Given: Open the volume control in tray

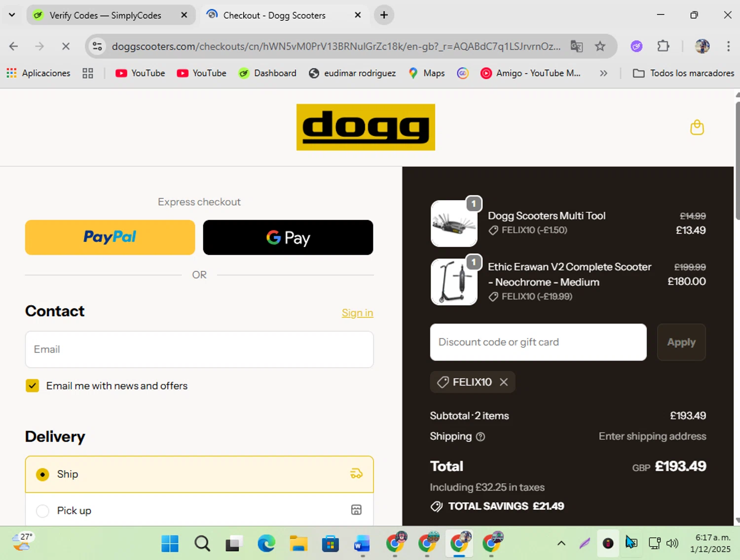Looking at the screenshot, I should point(672,543).
